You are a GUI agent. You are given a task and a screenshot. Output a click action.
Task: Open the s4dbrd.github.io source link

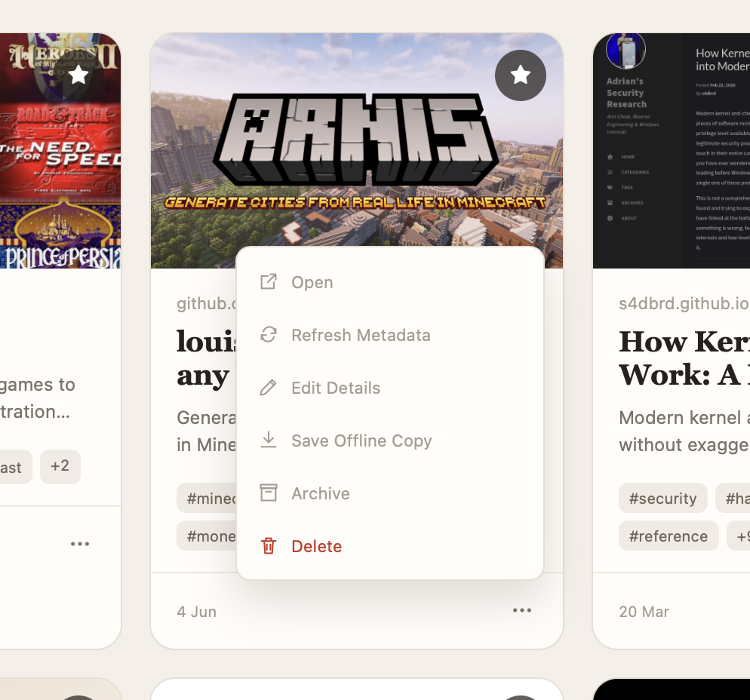(x=684, y=304)
